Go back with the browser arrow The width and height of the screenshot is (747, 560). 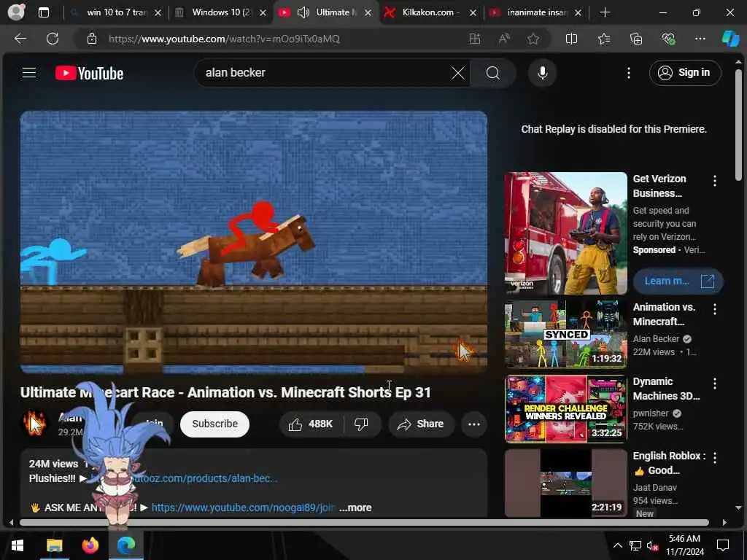(20, 39)
